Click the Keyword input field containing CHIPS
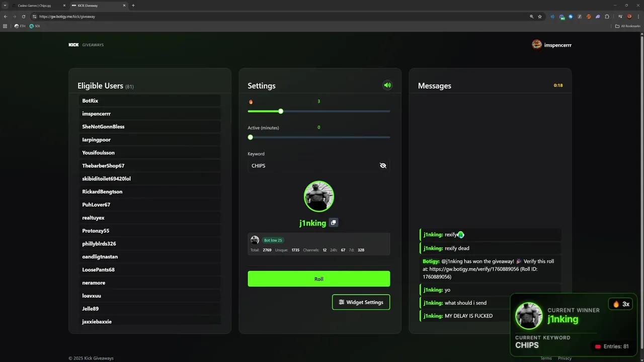Screen dimensions: 644x362 tap(319, 165)
